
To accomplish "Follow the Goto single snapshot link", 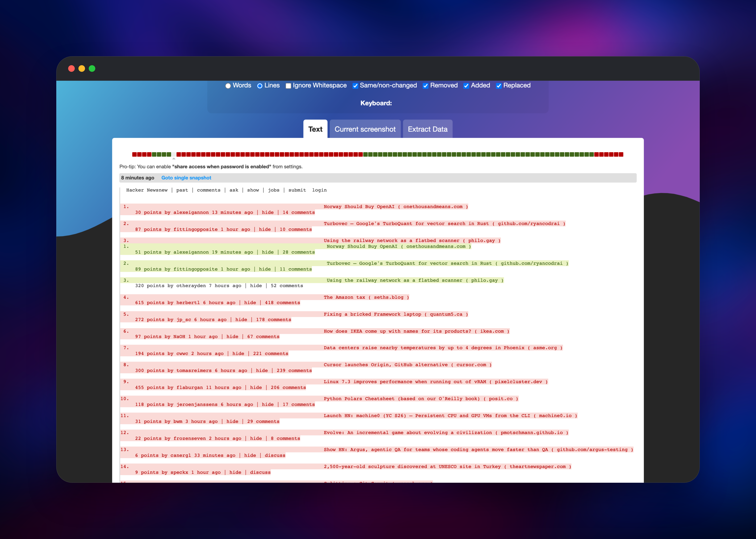I will point(186,178).
